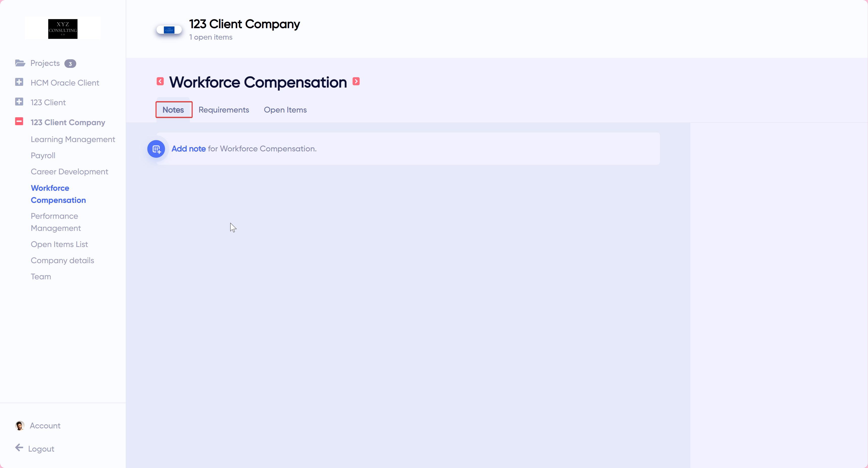
Task: Switch to the Requirements tab
Action: point(223,110)
